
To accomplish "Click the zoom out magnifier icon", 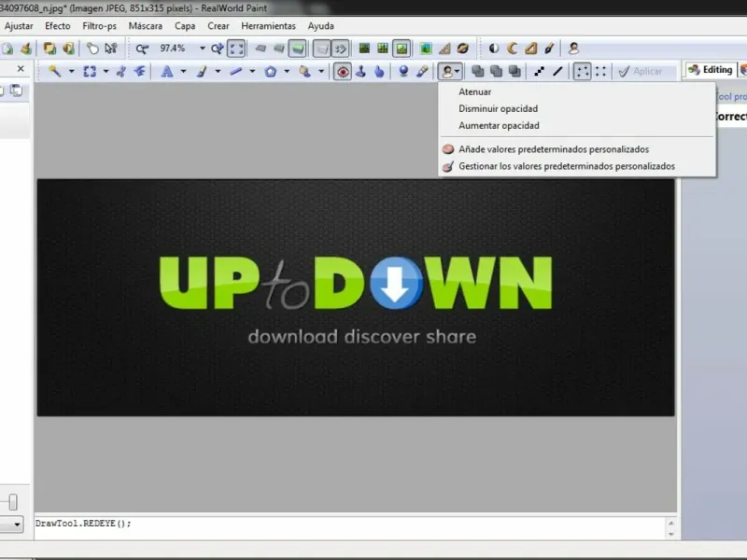I will (142, 49).
